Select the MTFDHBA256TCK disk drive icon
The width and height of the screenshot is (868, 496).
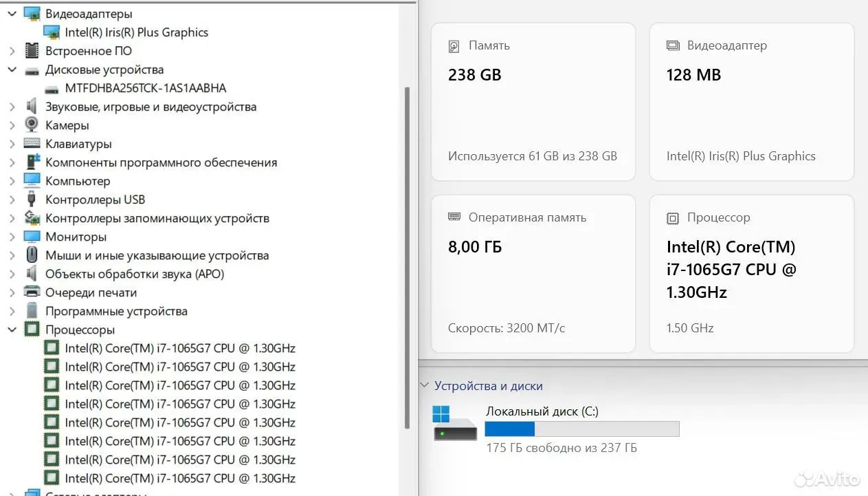click(x=51, y=89)
